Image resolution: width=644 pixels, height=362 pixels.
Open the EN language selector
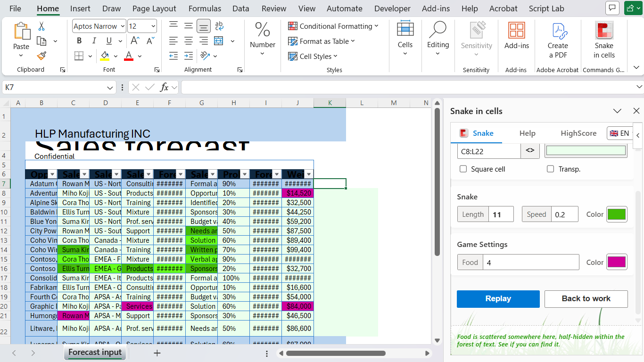[619, 133]
